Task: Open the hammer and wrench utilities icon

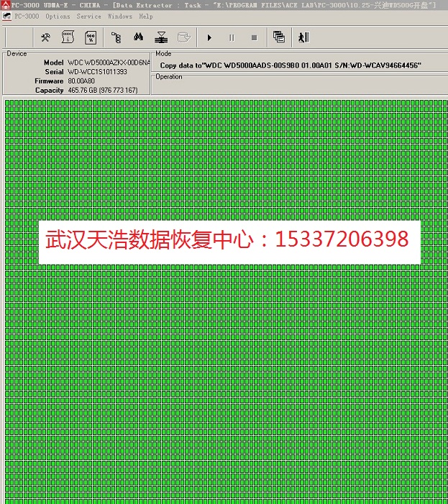Action: pyautogui.click(x=45, y=37)
